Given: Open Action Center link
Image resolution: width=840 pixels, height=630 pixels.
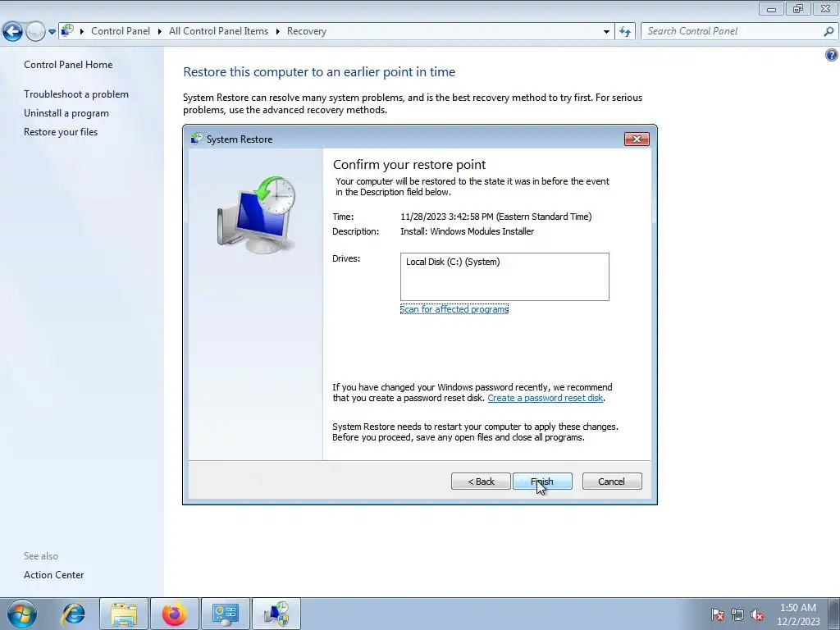Looking at the screenshot, I should click(x=53, y=575).
